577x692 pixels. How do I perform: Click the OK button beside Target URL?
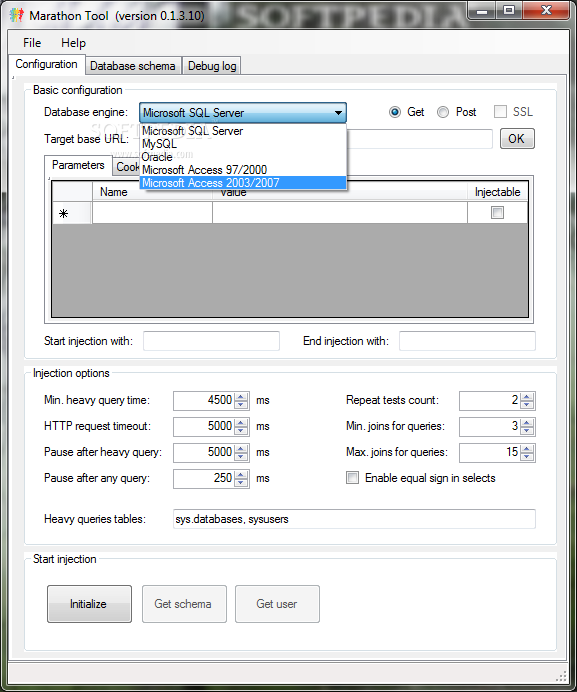[x=517, y=139]
